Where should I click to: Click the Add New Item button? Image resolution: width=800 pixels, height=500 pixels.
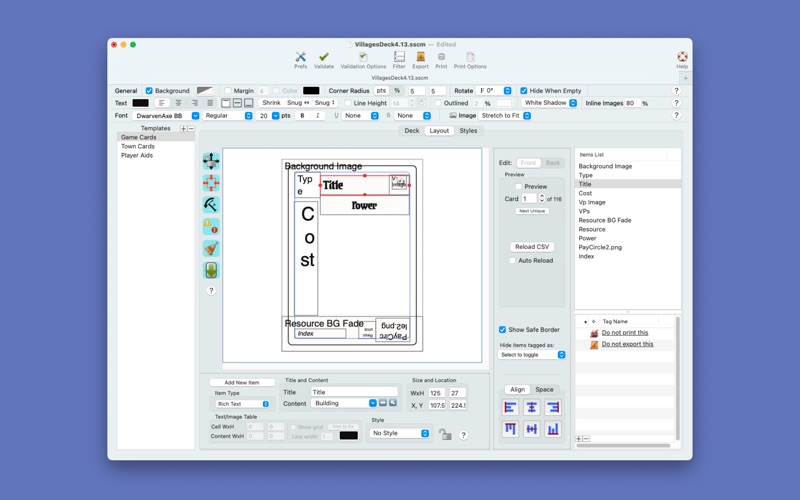pos(242,382)
